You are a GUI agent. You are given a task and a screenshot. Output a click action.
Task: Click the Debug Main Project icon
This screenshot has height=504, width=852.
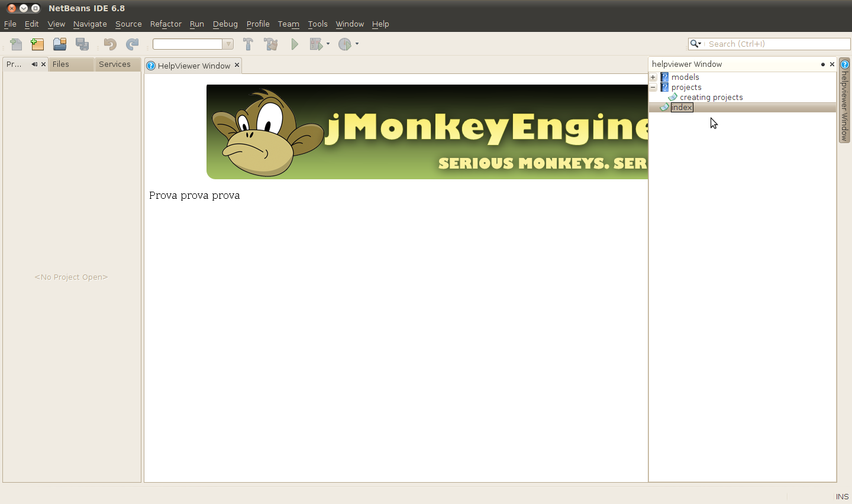click(316, 44)
